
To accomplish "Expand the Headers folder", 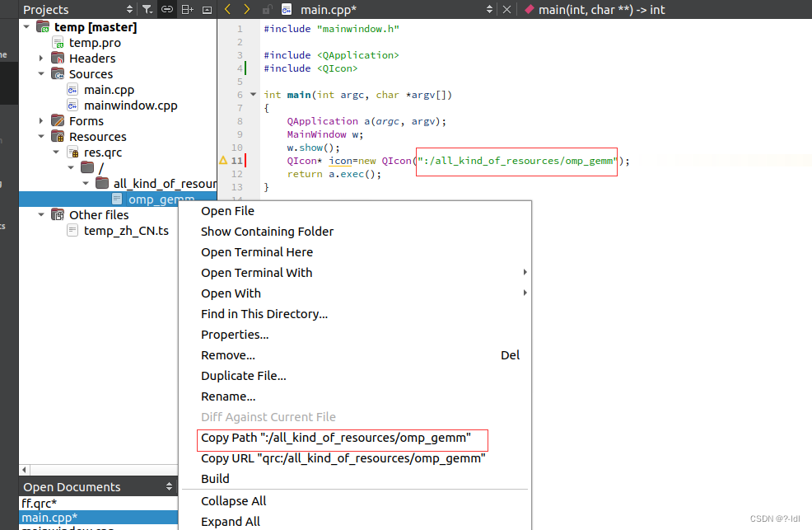I will click(x=41, y=58).
